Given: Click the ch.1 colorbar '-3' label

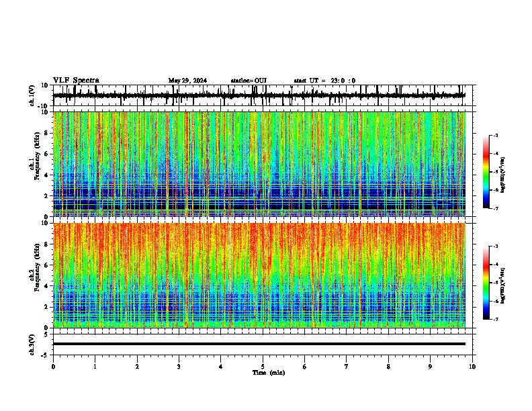Looking at the screenshot, I should (x=495, y=135).
